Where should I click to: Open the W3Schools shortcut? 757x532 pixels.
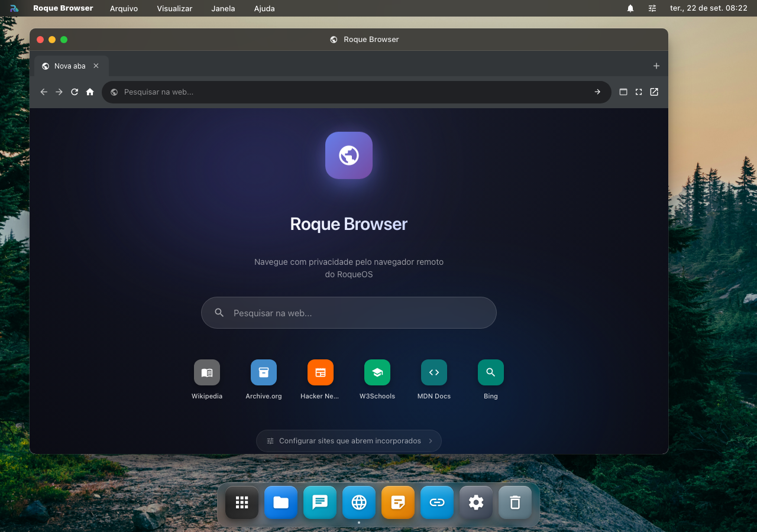tap(377, 379)
